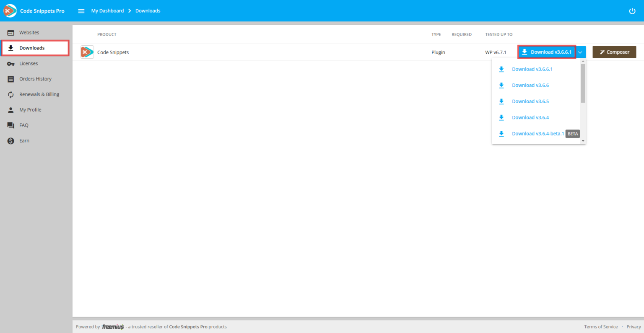Toggle the hamburger sidebar menu icon
The width and height of the screenshot is (644, 333).
click(x=81, y=11)
